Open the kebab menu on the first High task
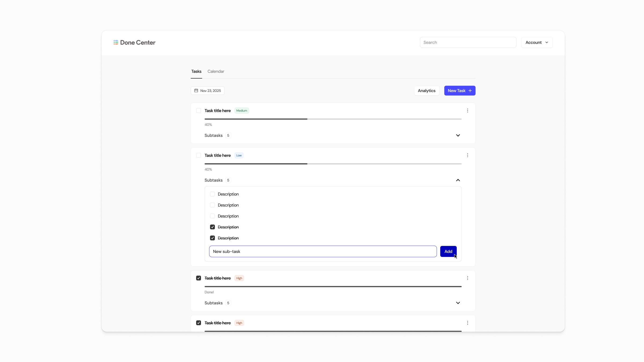This screenshot has height=362, width=644. click(467, 278)
